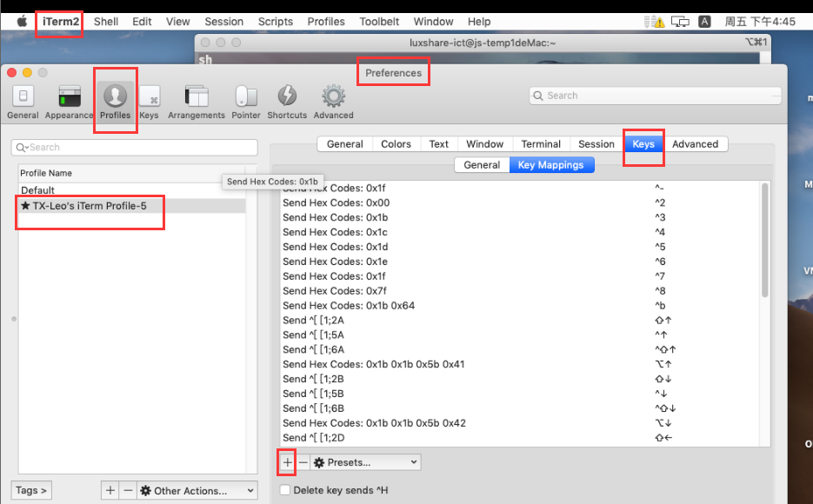813x504 pixels.
Task: Switch to the profile Session tab
Action: [x=596, y=144]
